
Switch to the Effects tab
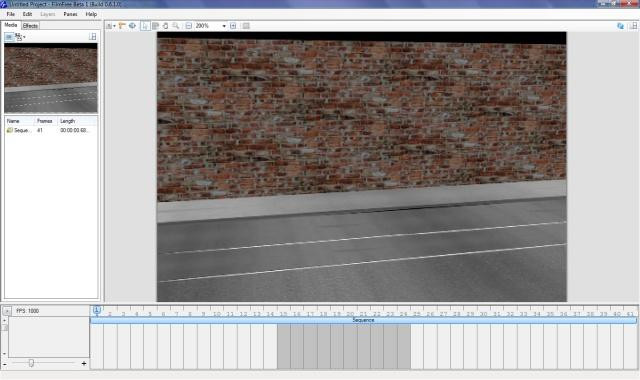tap(30, 26)
